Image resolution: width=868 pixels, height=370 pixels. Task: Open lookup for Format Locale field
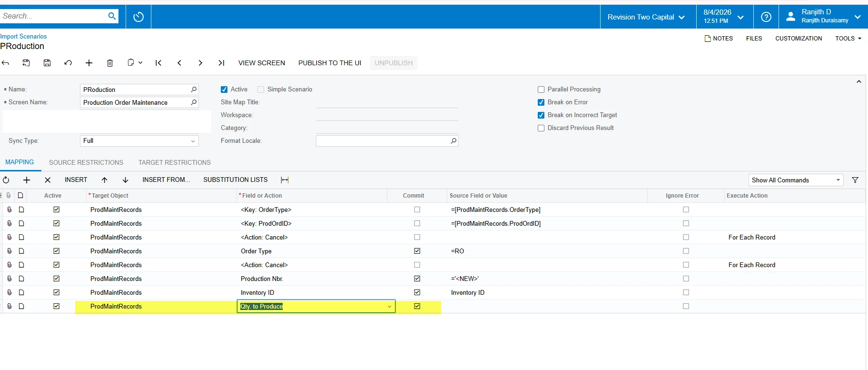(454, 141)
